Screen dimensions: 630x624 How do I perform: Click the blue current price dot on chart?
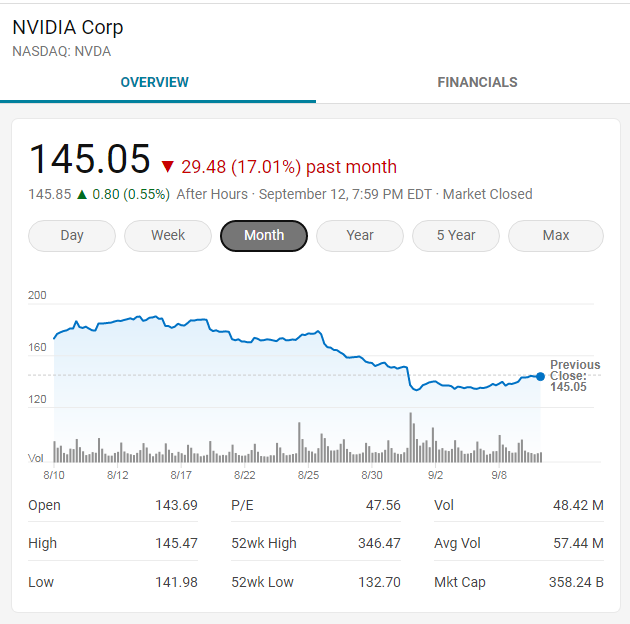[x=541, y=376]
